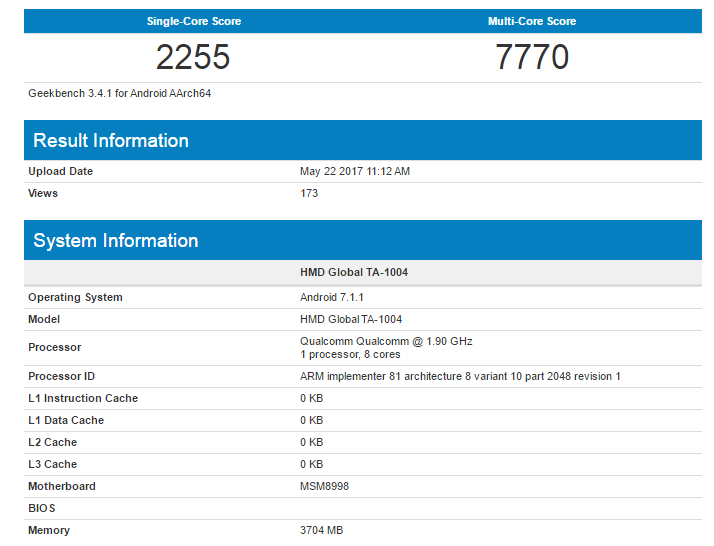Click the L1 Data Cache label
Viewport: 714px width, 546px height.
click(66, 420)
